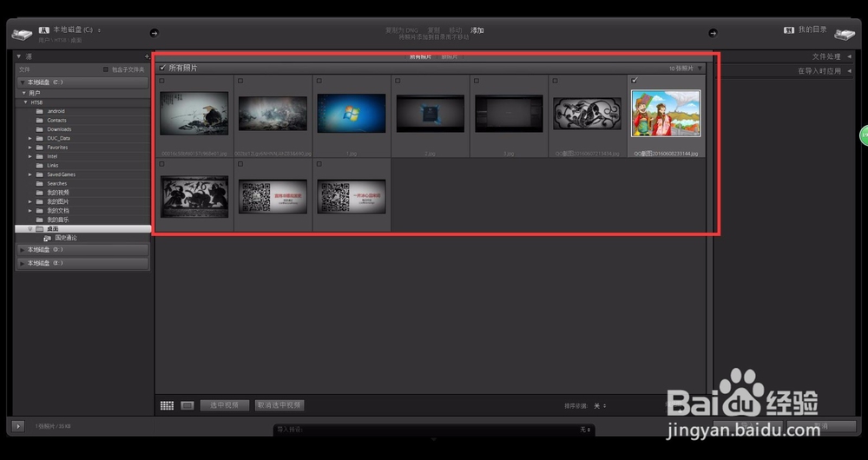The height and width of the screenshot is (460, 868).
Task: Uncheck the box for QQ截图20160608233144.jpg
Action: pyautogui.click(x=635, y=81)
